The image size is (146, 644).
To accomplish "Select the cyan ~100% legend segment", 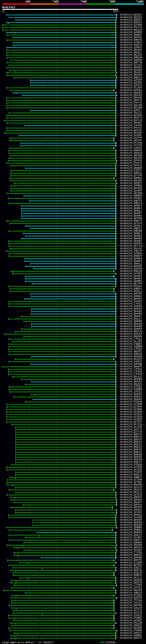I will pyautogui.click(x=130, y=4).
